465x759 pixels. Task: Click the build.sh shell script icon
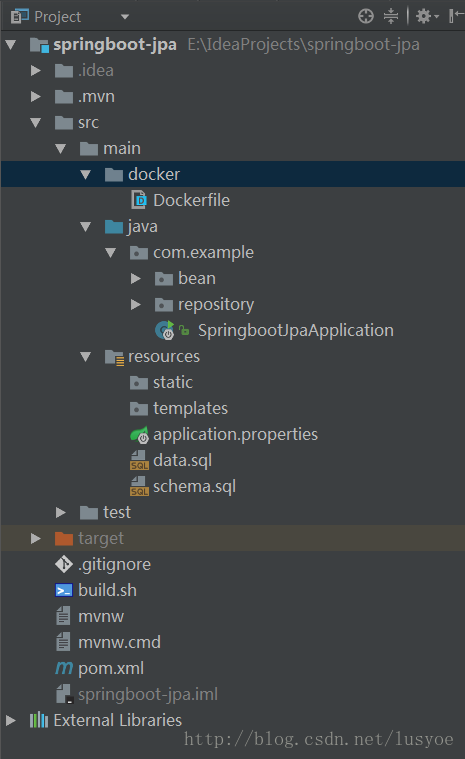64,590
